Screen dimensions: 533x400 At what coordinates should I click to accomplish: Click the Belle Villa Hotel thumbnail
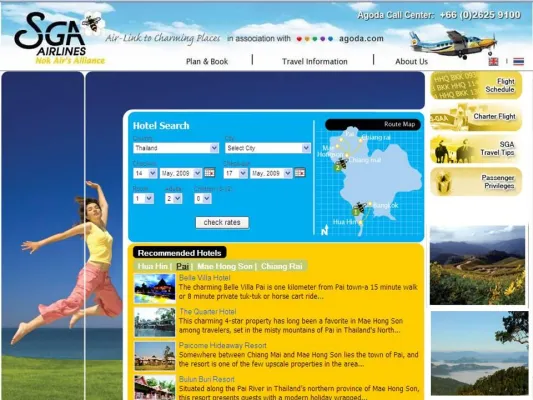(x=155, y=288)
